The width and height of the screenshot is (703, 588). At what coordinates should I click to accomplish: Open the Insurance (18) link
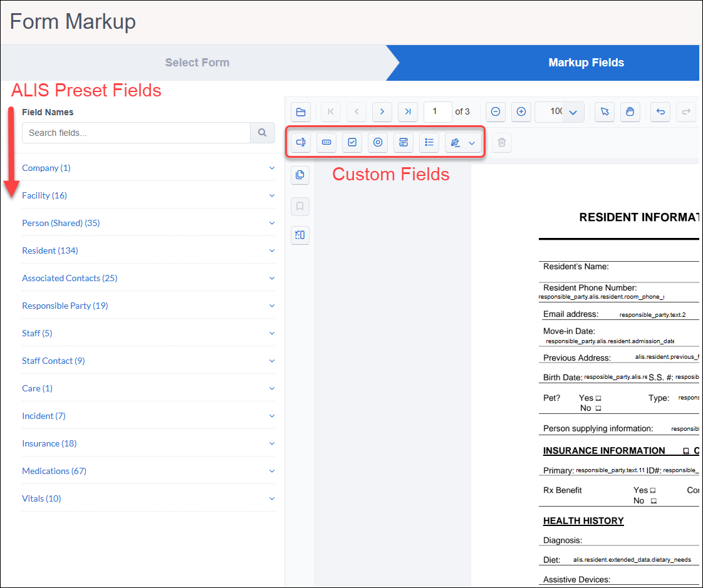pos(49,443)
